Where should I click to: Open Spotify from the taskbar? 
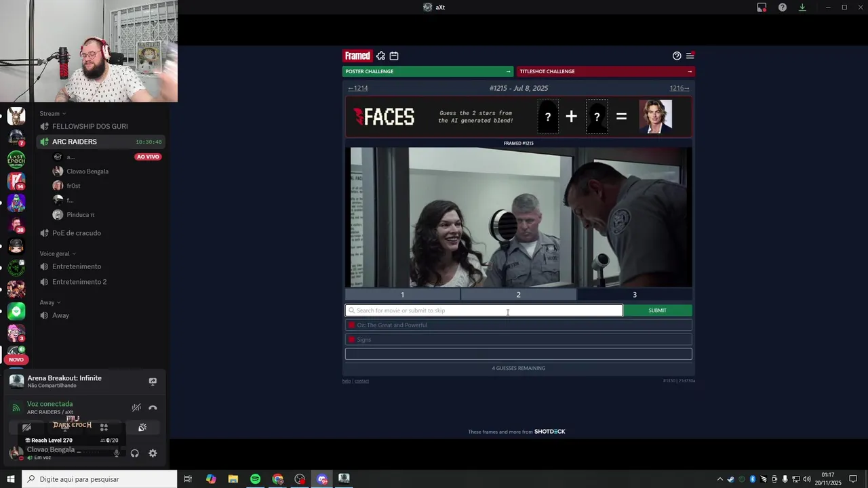click(x=255, y=479)
